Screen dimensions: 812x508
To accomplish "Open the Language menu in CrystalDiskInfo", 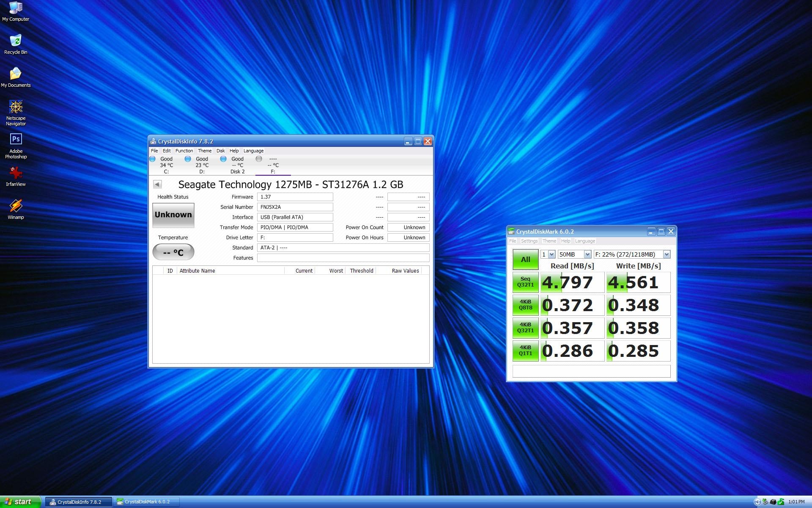I will point(253,151).
